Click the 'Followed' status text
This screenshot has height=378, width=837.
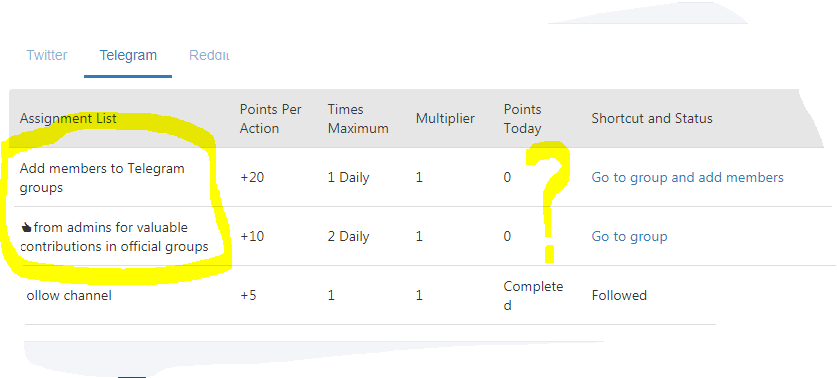tap(619, 295)
